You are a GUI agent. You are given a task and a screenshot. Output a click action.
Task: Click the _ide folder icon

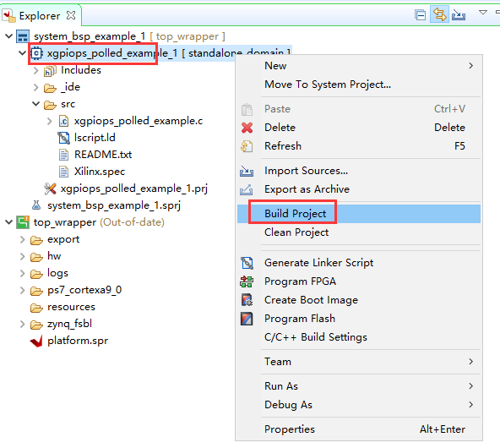point(50,88)
